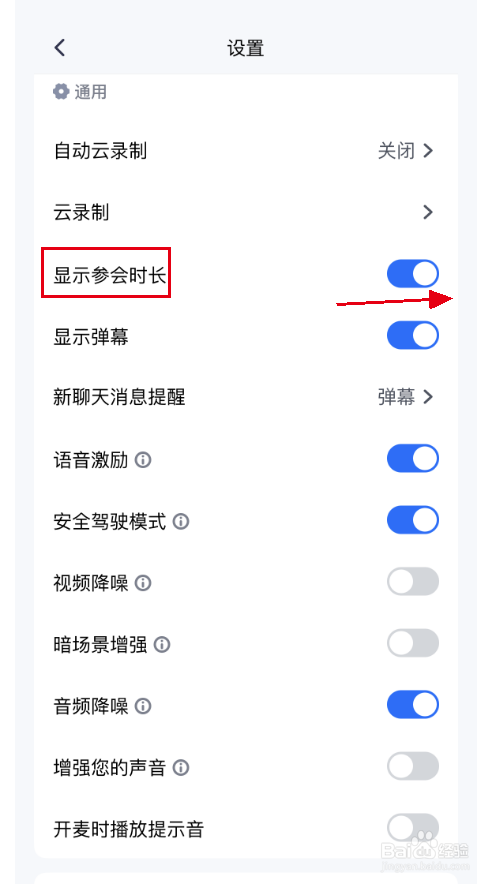Viewport: 498px width, 884px height.
Task: Open the 云录制 chevron arrow
Action: tap(428, 213)
